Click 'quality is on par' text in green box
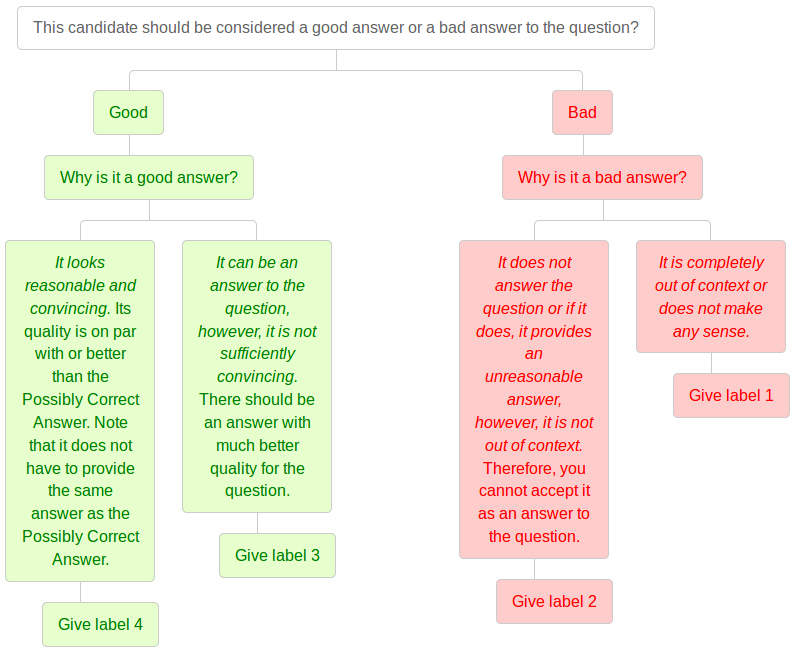 coord(80,332)
